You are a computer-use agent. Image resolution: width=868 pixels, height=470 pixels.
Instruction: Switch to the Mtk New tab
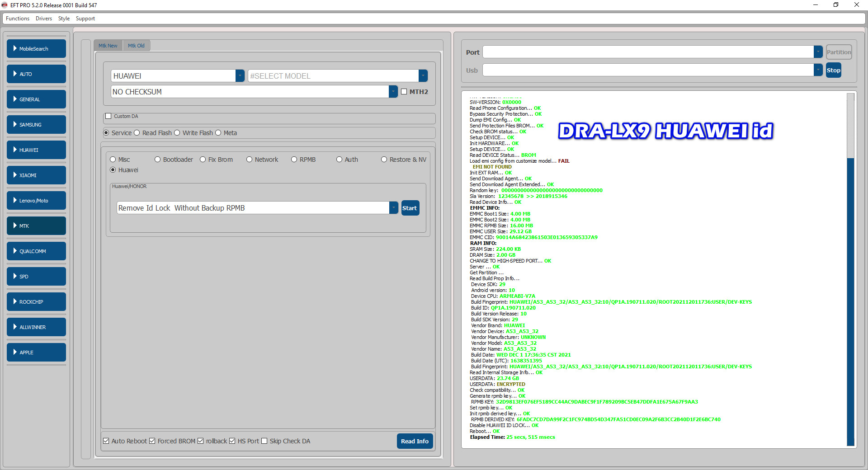(108, 46)
